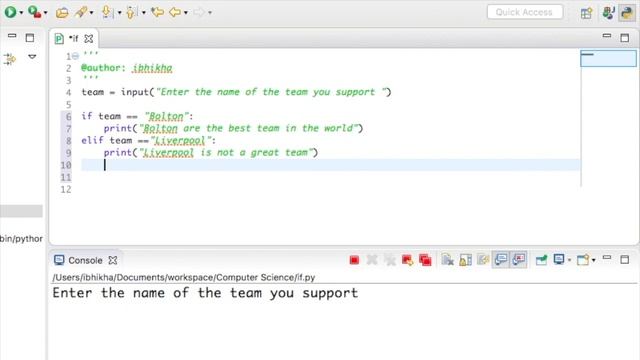Run the program with the green Run button
Image resolution: width=640 pixels, height=360 pixels.
tap(11, 12)
